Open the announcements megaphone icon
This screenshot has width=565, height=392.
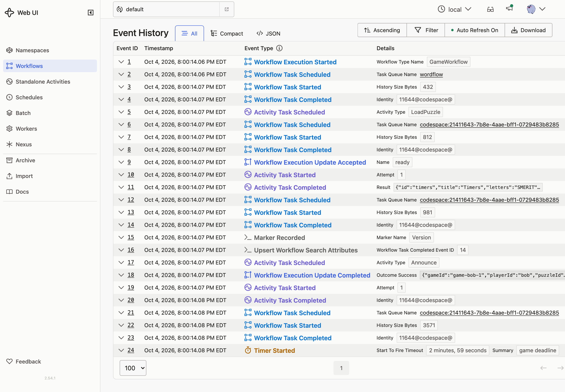pyautogui.click(x=509, y=8)
